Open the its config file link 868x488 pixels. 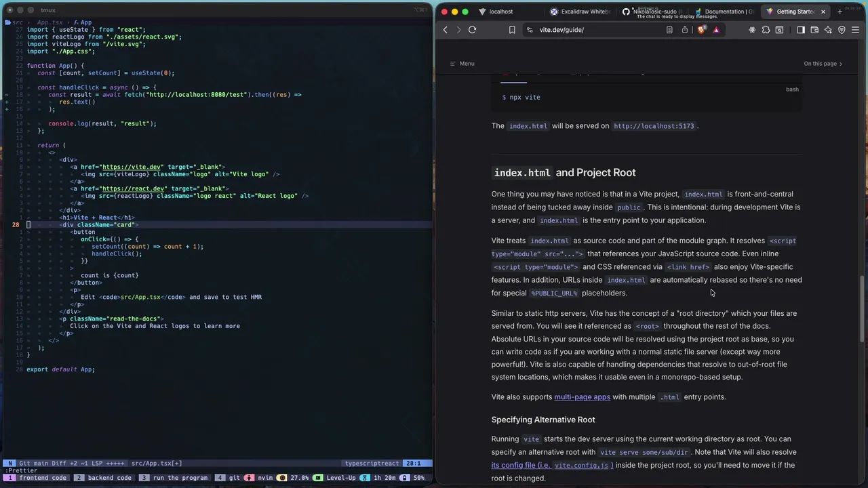coord(552,465)
